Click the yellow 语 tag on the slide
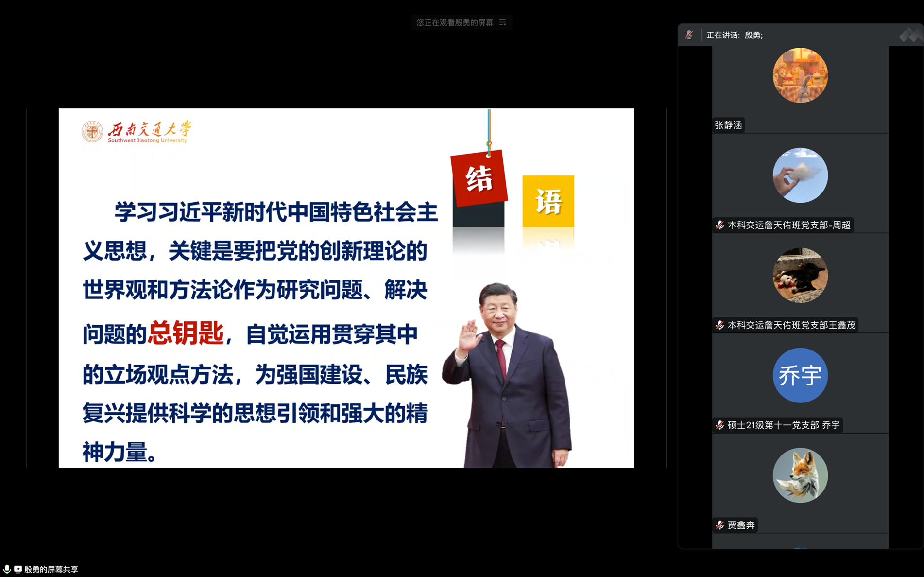The image size is (924, 577). [548, 201]
